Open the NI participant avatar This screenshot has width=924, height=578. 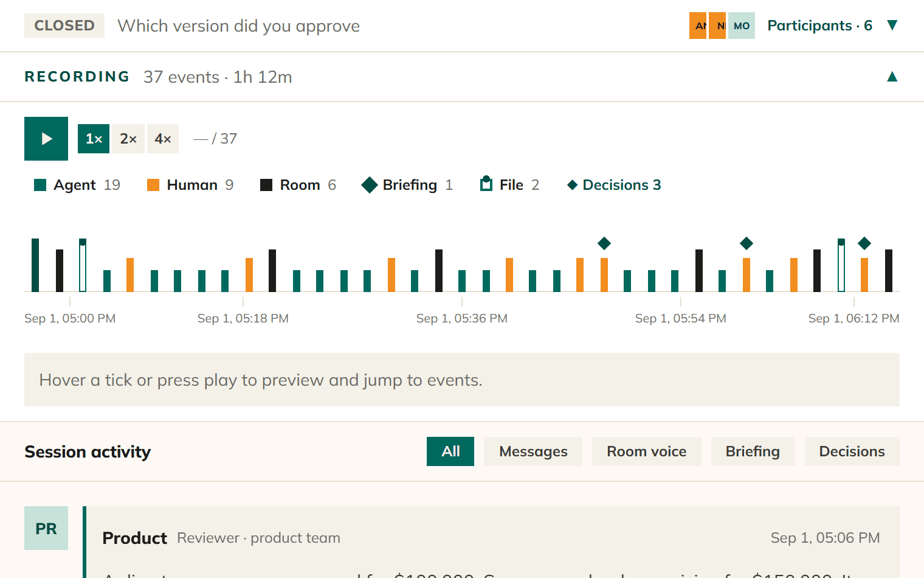[x=717, y=26]
